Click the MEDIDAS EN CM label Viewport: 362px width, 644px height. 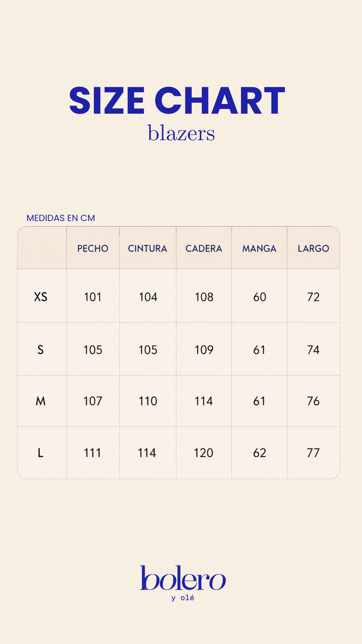coord(61,218)
